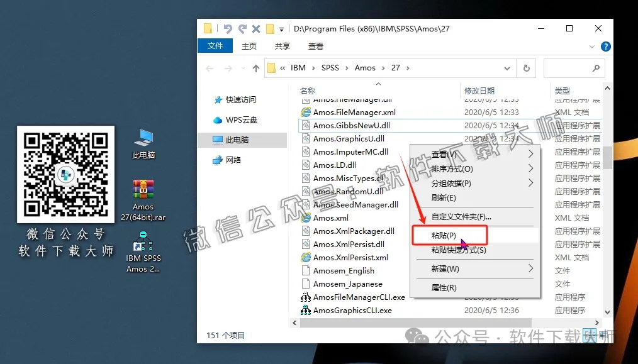Click the delete icon in quick access toolbar
Viewport: 638px width, 364px height.
tap(256, 28)
